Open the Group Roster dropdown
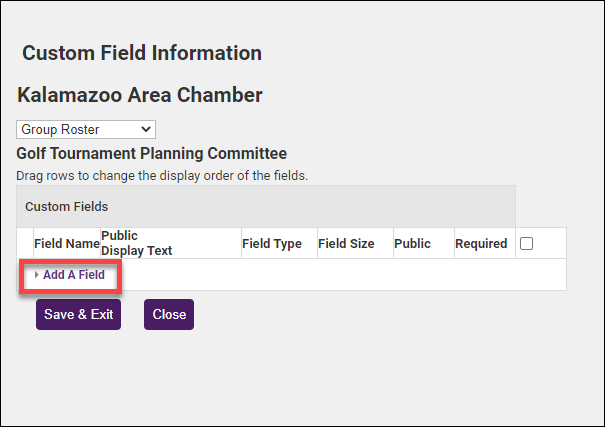 [x=85, y=129]
